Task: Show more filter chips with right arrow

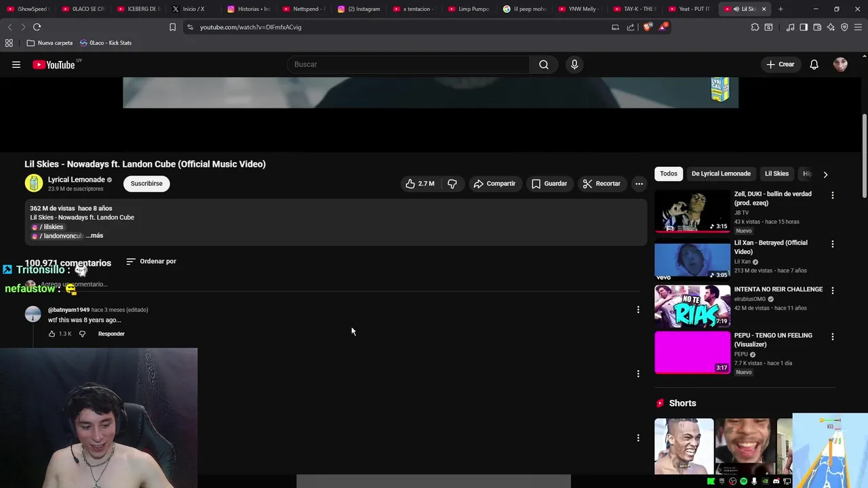Action: [825, 174]
